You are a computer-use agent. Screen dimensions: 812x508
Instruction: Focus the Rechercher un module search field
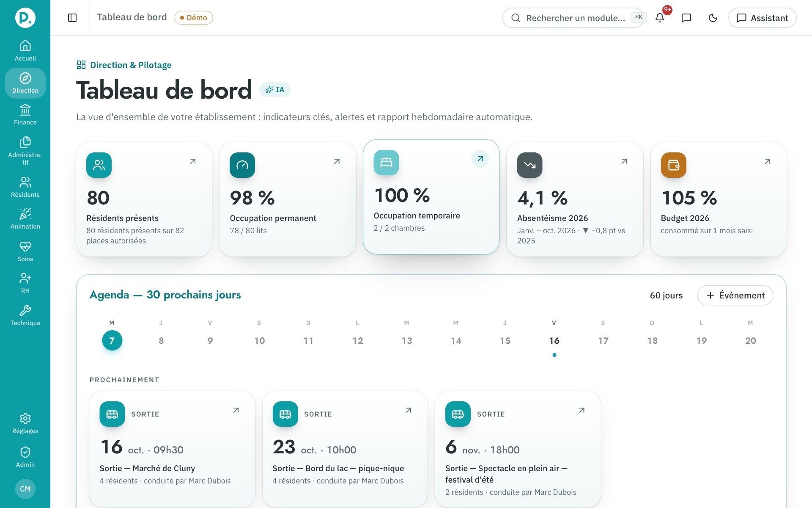pos(573,18)
